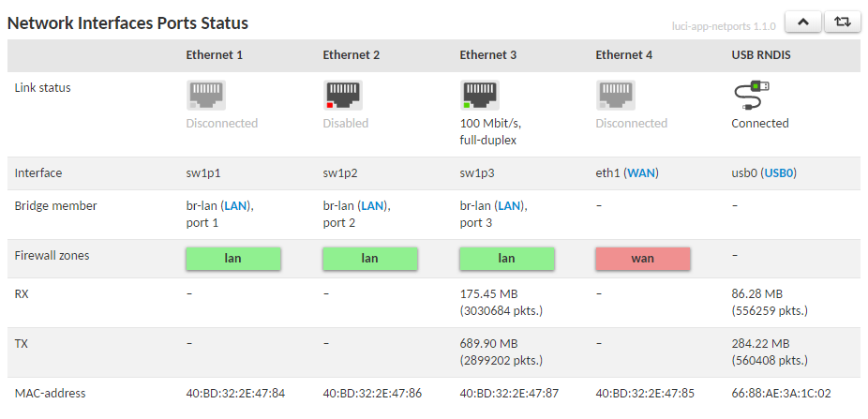
Task: Open the WAN interface link
Action: click(641, 173)
